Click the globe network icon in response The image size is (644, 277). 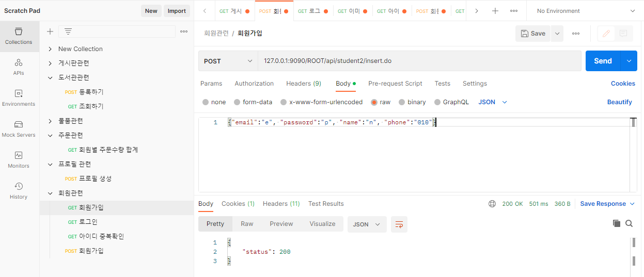pos(492,204)
